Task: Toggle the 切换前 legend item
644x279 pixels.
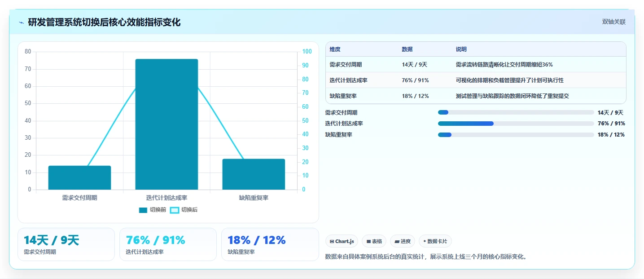Action: [x=153, y=210]
